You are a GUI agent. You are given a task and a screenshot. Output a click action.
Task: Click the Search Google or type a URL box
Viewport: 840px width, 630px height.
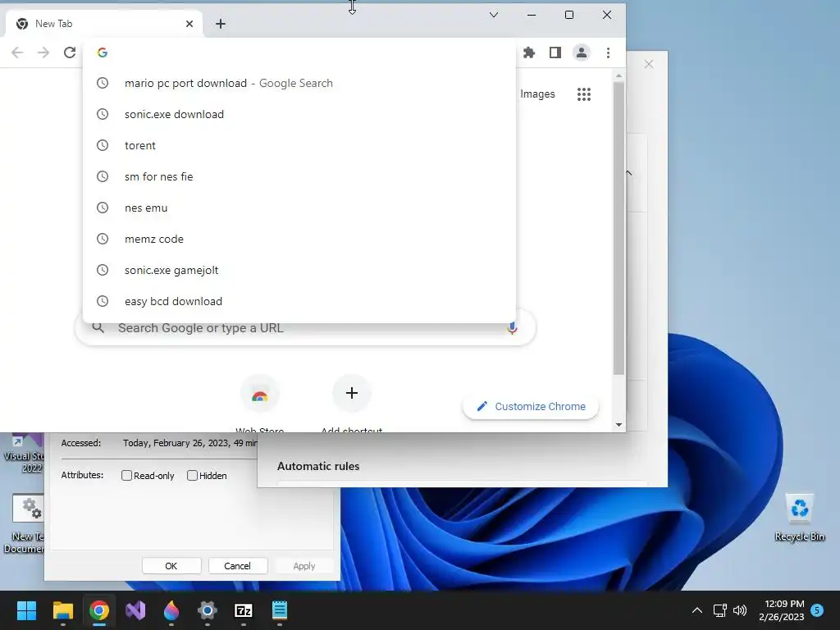[x=305, y=328]
